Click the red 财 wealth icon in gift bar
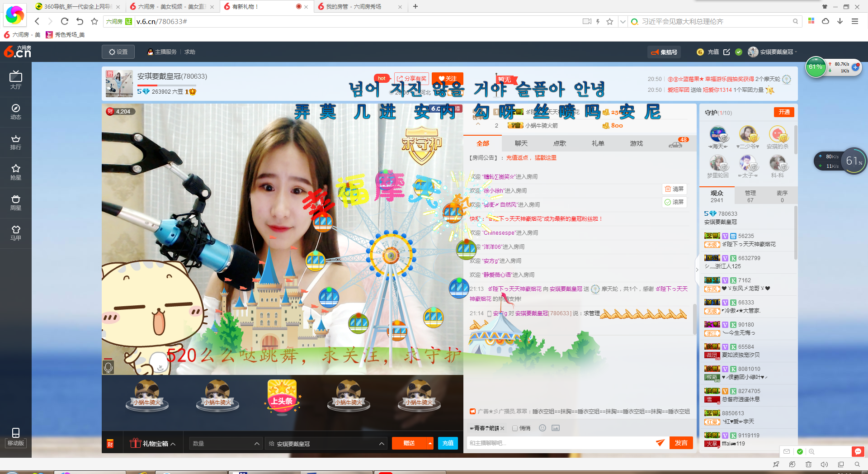The width and height of the screenshot is (868, 474). [x=110, y=444]
